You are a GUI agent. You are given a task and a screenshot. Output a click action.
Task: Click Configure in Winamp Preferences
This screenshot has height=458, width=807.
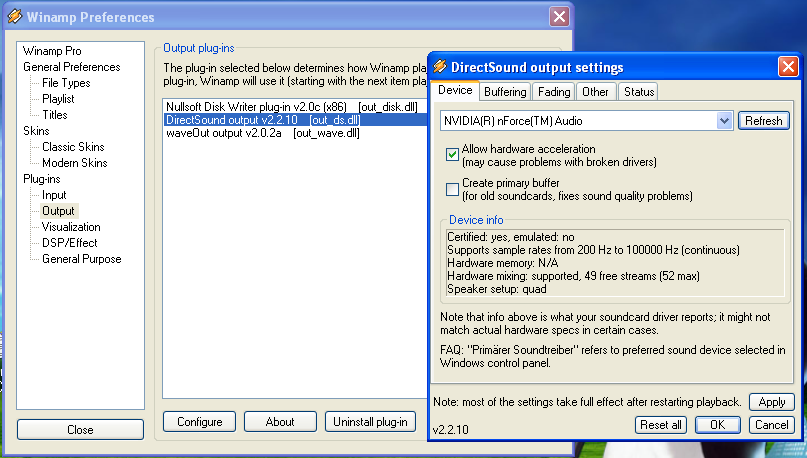[200, 422]
